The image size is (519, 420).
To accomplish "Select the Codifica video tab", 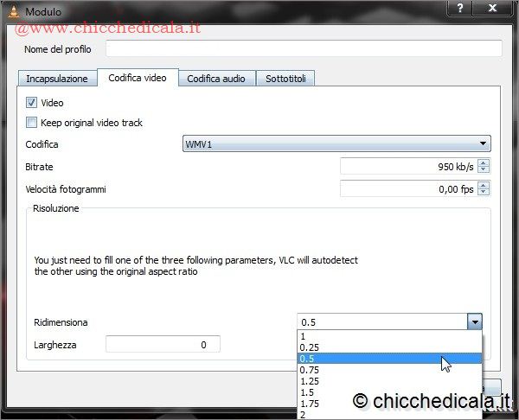I will point(138,78).
